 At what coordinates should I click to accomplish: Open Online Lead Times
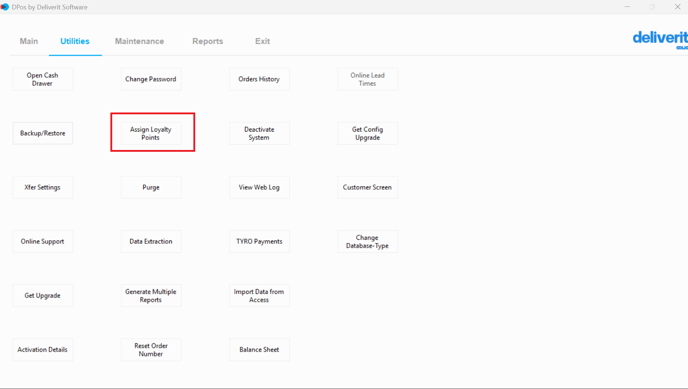pyautogui.click(x=368, y=79)
